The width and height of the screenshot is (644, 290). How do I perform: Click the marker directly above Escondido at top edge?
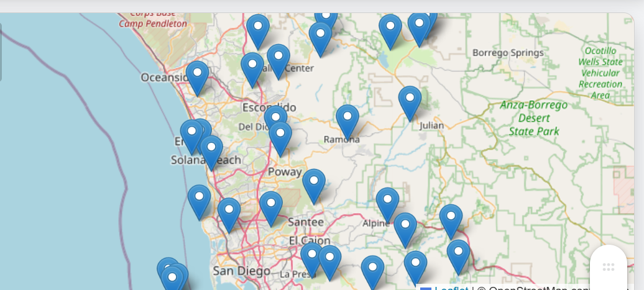[x=258, y=32]
